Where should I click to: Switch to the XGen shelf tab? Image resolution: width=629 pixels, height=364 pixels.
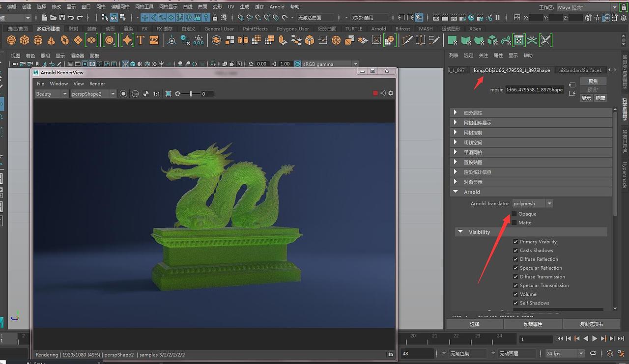pos(475,28)
